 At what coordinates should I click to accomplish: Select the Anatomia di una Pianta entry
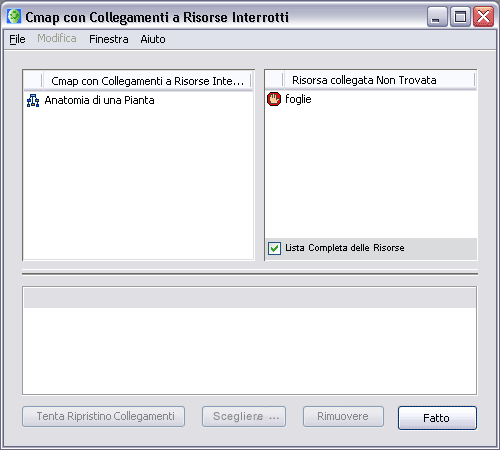tap(99, 100)
